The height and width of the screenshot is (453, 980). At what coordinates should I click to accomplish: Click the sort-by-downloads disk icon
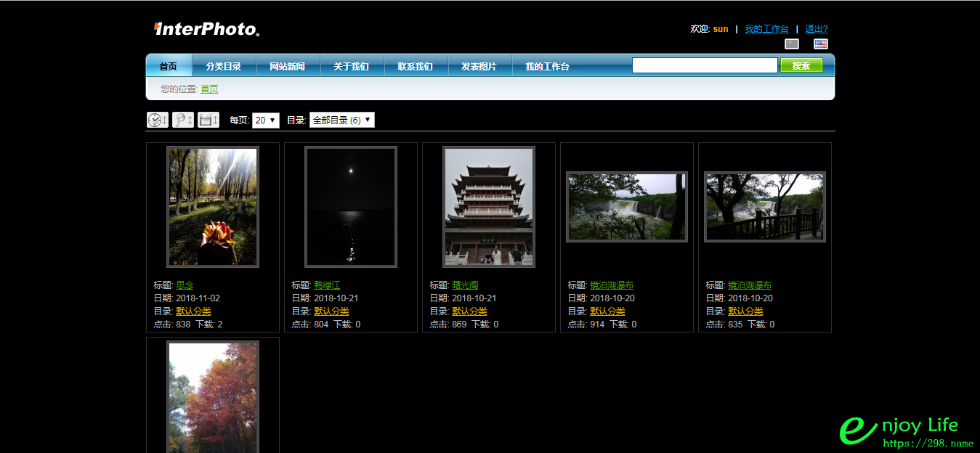click(206, 120)
